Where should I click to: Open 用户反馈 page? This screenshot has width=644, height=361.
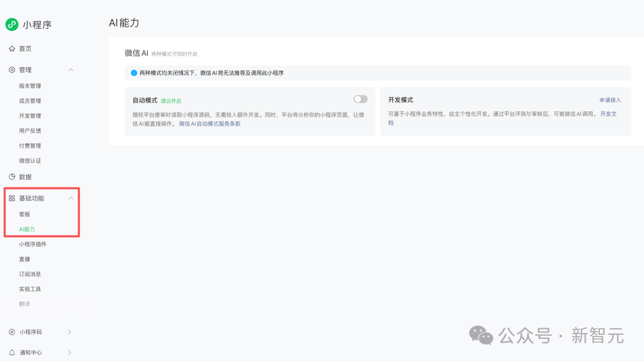pos(30,131)
